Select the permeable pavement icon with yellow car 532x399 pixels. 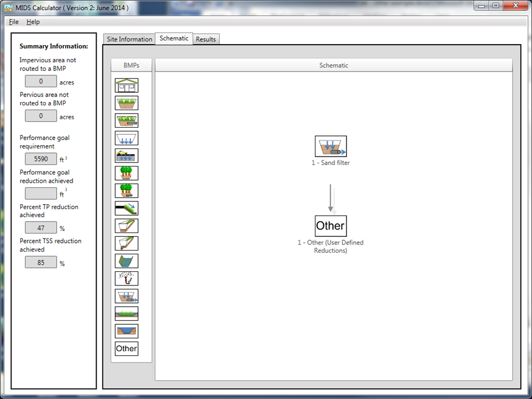pos(127,156)
